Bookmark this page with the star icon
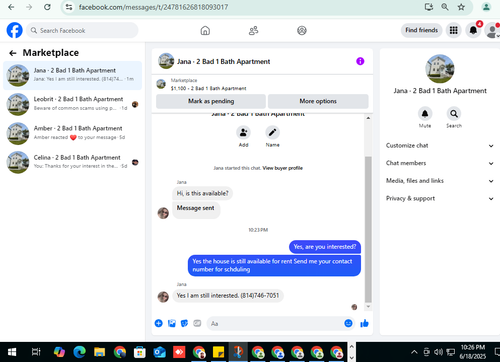This screenshot has width=500, height=362. (x=461, y=7)
